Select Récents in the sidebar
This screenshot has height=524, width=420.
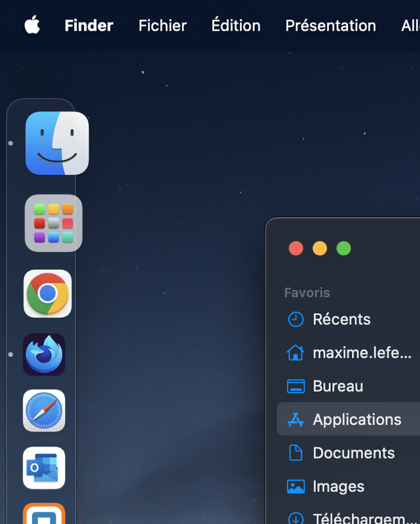coord(349,319)
